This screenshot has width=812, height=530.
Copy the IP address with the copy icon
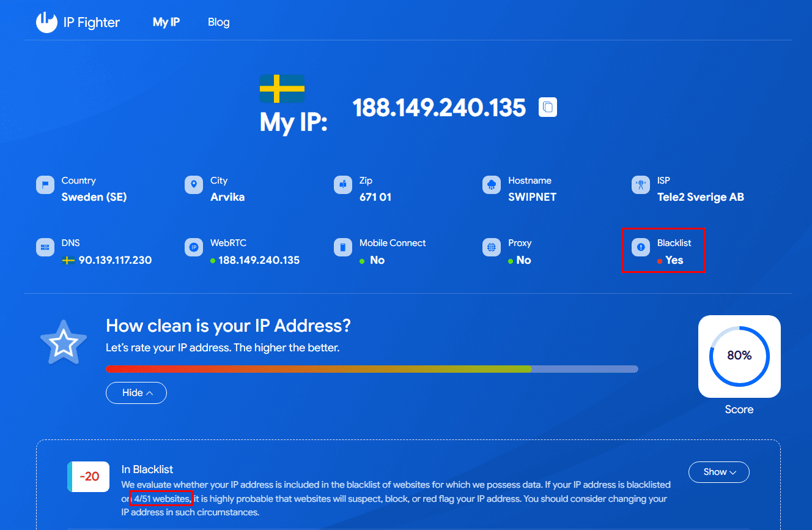coord(548,107)
